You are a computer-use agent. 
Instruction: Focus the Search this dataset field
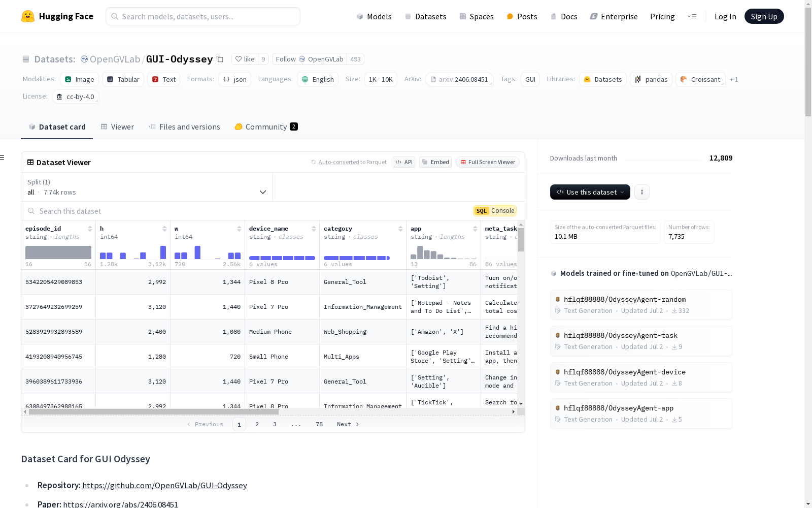[x=246, y=211]
